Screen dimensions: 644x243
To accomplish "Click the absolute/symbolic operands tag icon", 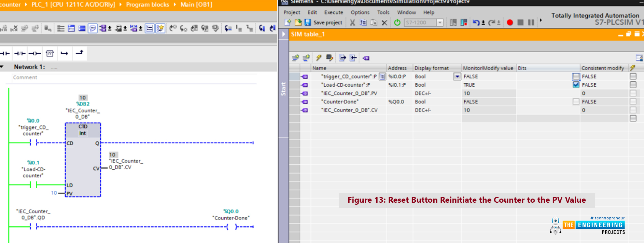I will pyautogui.click(x=102, y=28).
